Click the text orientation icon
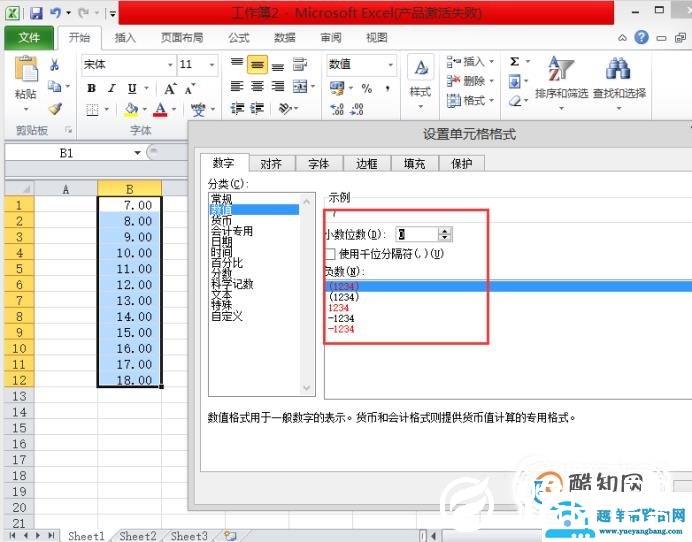This screenshot has height=542, width=692. pyautogui.click(x=285, y=108)
